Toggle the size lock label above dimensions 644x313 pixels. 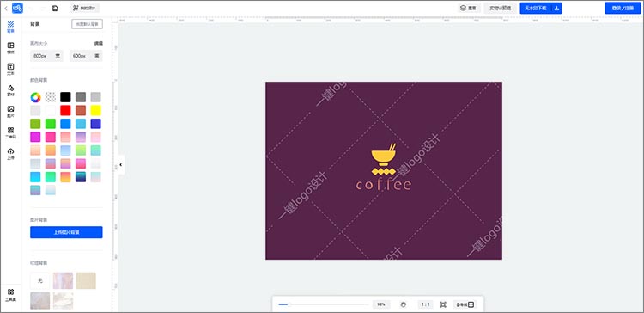point(98,43)
